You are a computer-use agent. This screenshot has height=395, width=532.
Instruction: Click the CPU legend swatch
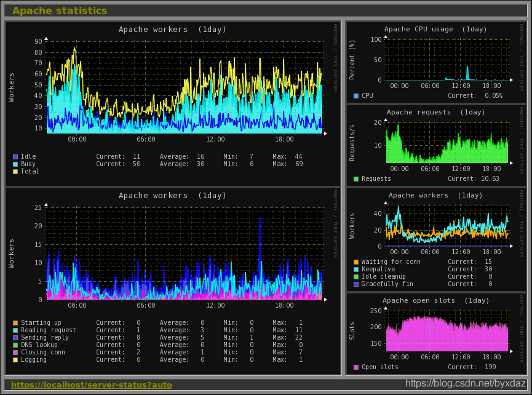tap(356, 96)
